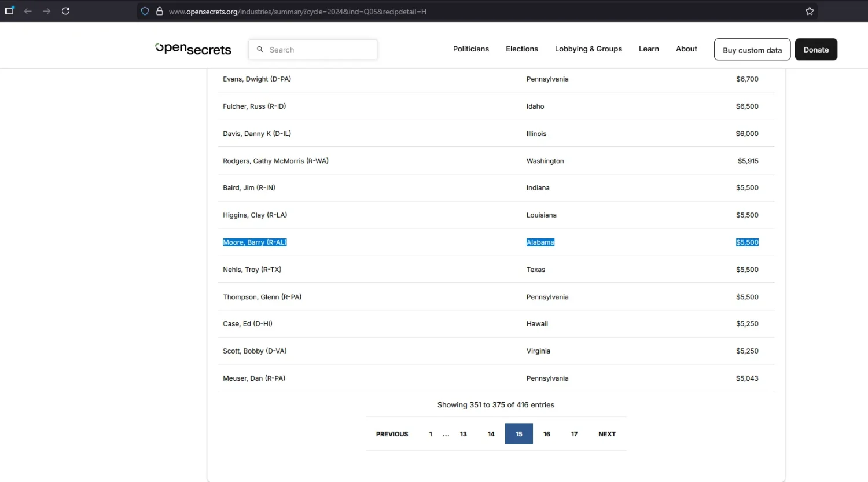Viewport: 868px width, 482px height.
Task: Open the Politicians menu
Action: point(471,49)
